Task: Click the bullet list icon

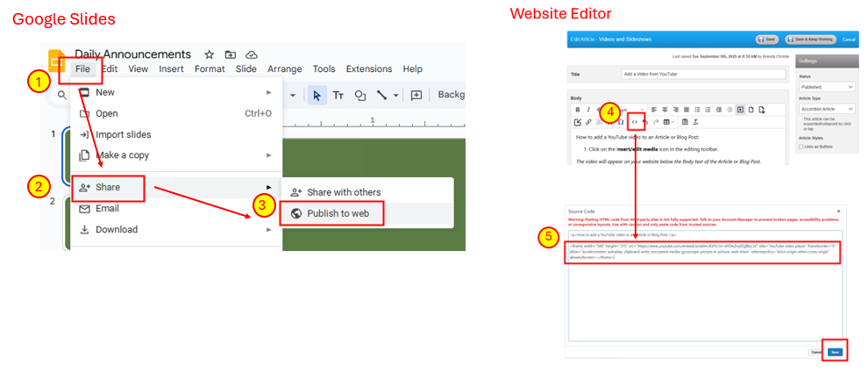Action: click(697, 110)
